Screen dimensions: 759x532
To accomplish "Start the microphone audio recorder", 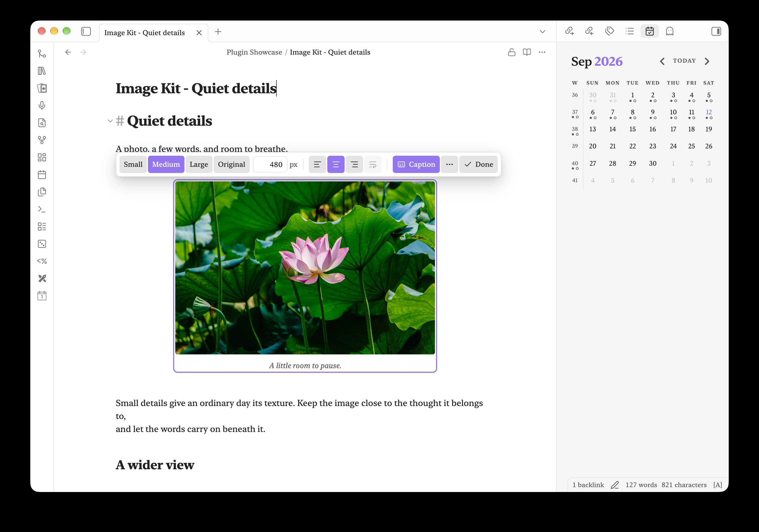I will click(42, 105).
